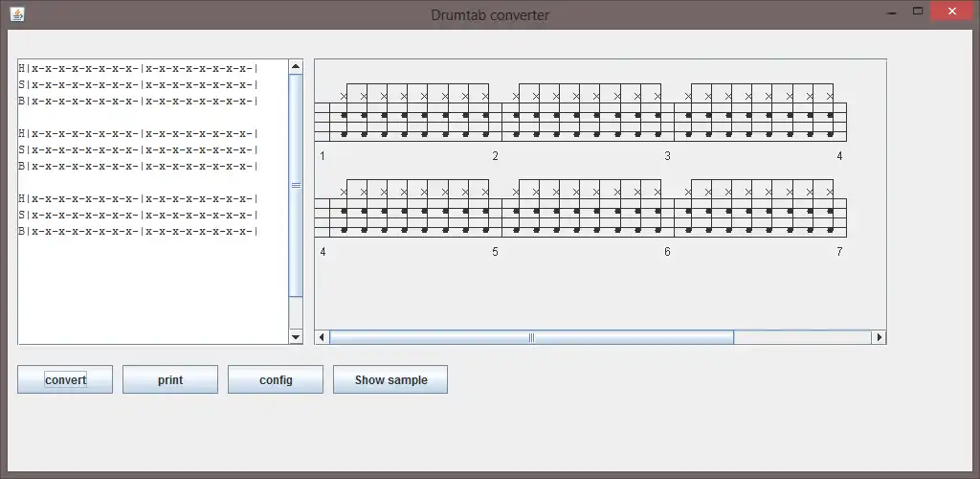Click the first hi-hat tab line in the text area
The height and width of the screenshot is (479, 980).
(138, 68)
